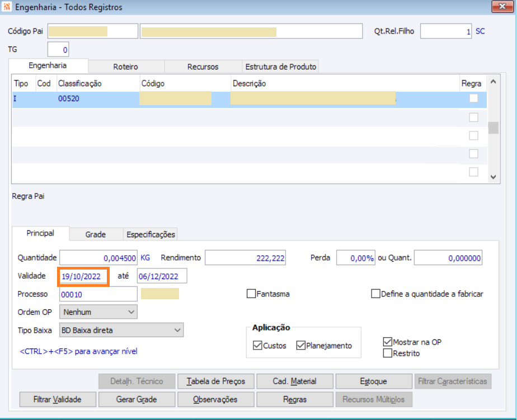Open the Recursos tab

point(203,67)
